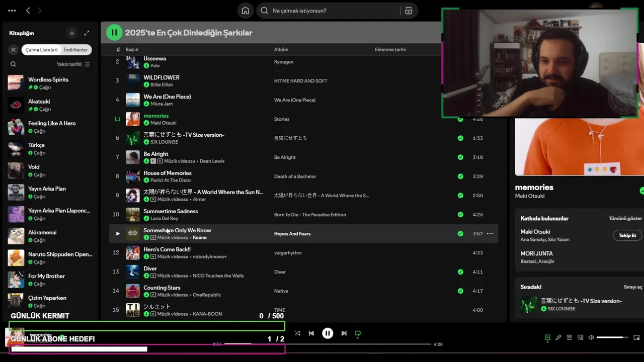Play Somewhere Only We Know row button
This screenshot has height=362, width=644.
pos(118,234)
